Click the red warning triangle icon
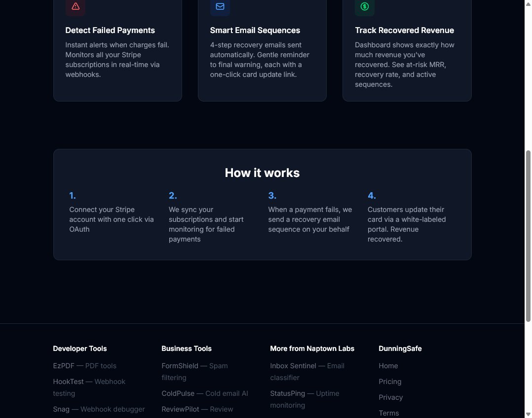 coord(75,6)
